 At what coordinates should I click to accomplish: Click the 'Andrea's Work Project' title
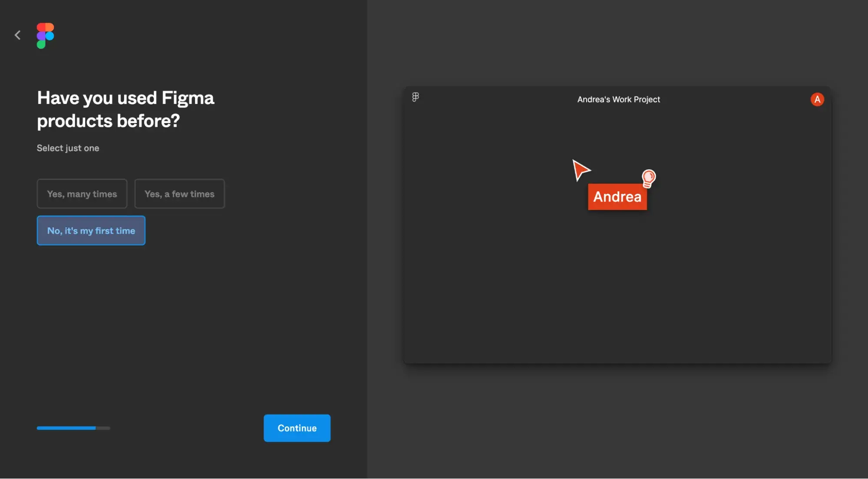(618, 100)
